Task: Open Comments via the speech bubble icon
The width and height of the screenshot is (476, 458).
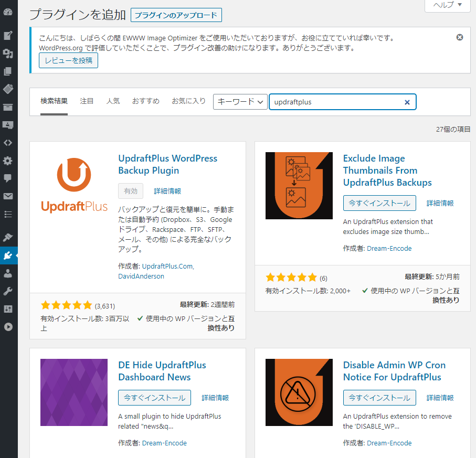Action: pyautogui.click(x=8, y=178)
